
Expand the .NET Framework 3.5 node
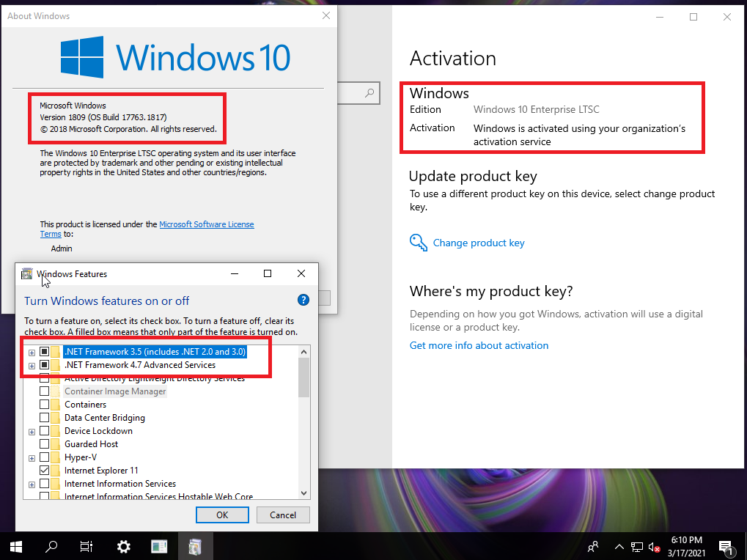(x=32, y=353)
